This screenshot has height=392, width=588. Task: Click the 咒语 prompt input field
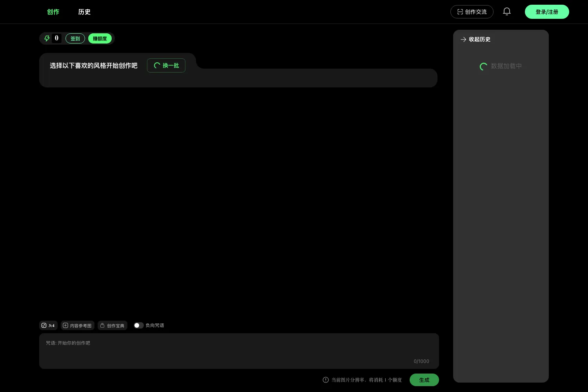coord(239,351)
